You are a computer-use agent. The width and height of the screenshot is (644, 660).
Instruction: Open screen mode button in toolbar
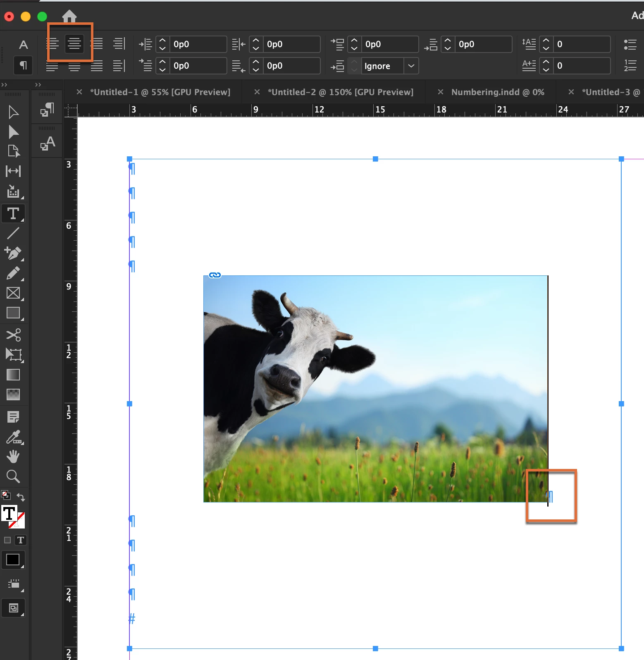(x=13, y=608)
